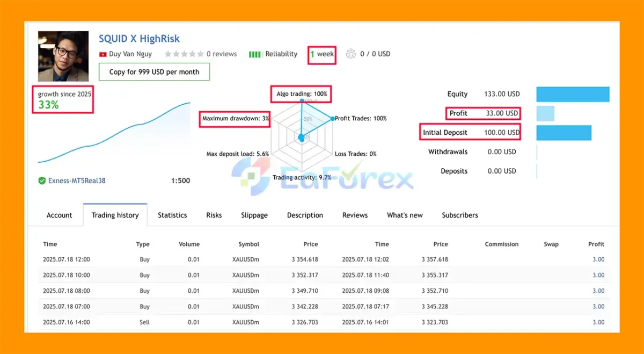Viewport: 644px width, 354px height.
Task: Click the Volume column header
Action: point(189,244)
